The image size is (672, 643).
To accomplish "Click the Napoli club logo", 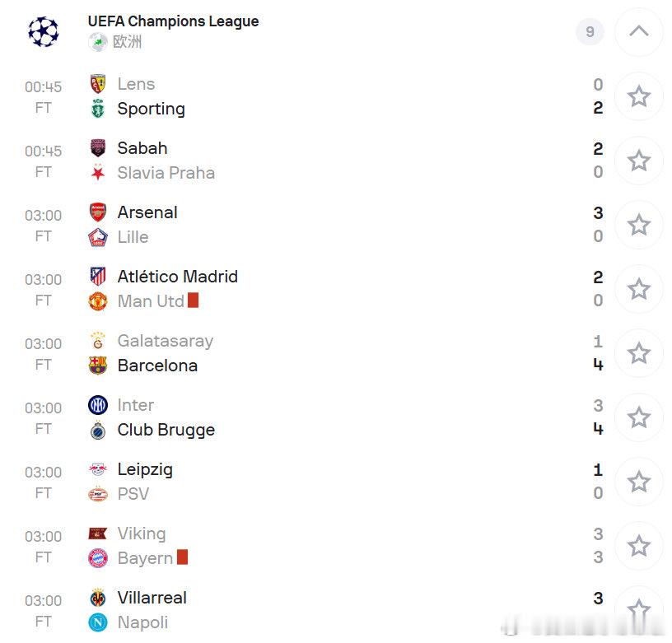I will click(x=98, y=622).
